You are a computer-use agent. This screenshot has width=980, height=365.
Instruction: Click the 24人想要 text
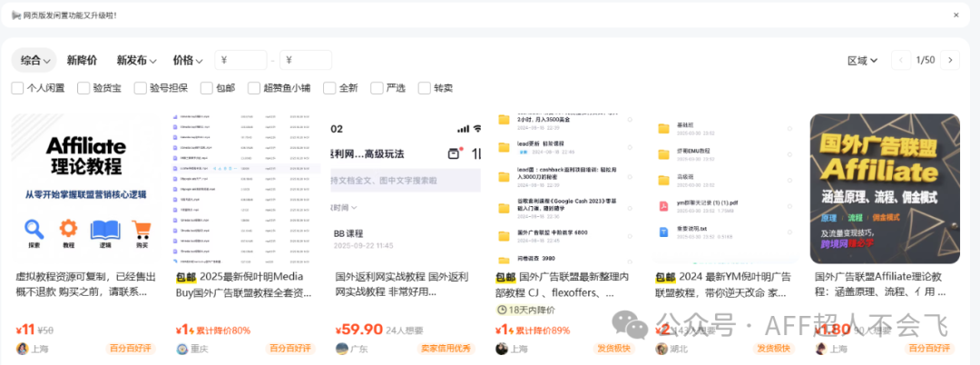click(x=406, y=330)
